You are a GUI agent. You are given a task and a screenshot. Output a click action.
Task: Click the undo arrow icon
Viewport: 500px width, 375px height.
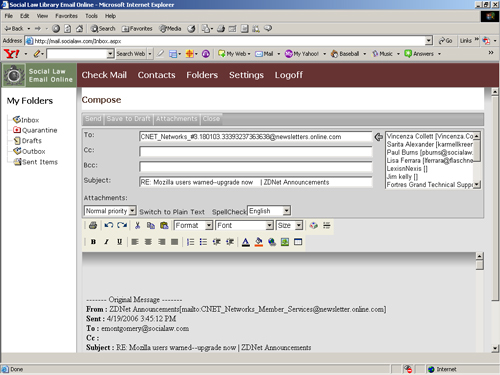point(109,226)
